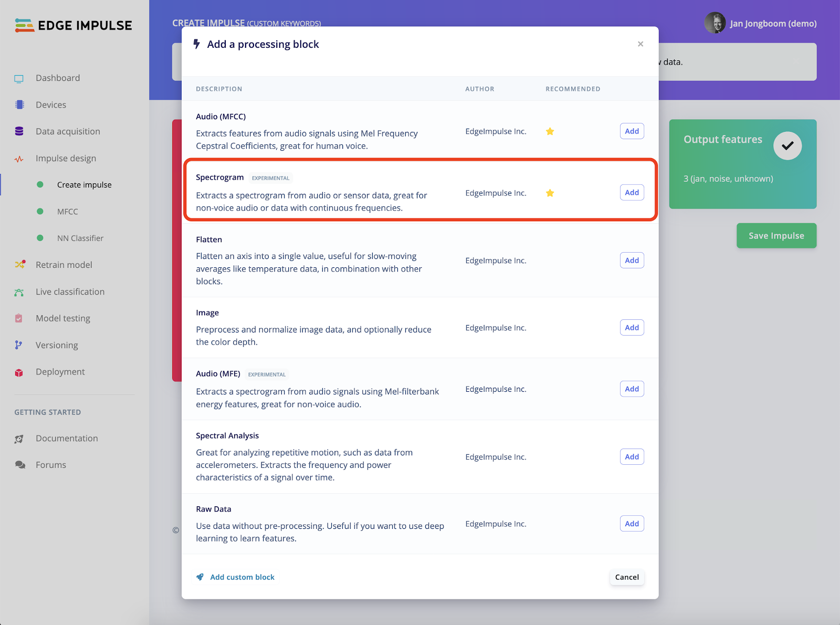840x625 pixels.
Task: Click the Data acquisition database icon
Action: [x=19, y=131]
